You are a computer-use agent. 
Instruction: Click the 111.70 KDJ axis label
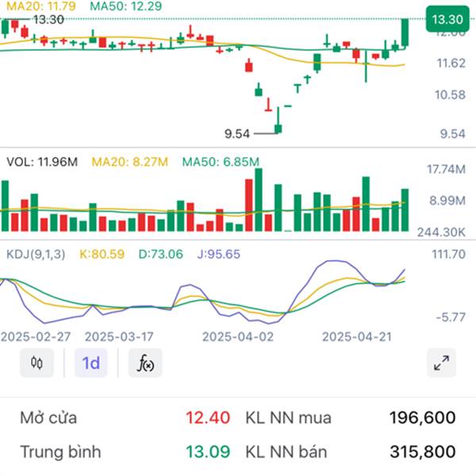pos(449,254)
